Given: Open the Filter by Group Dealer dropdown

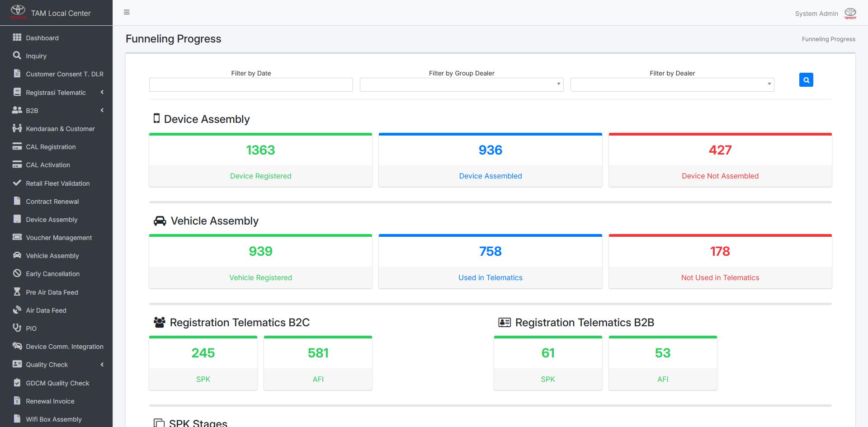Looking at the screenshot, I should click(462, 84).
